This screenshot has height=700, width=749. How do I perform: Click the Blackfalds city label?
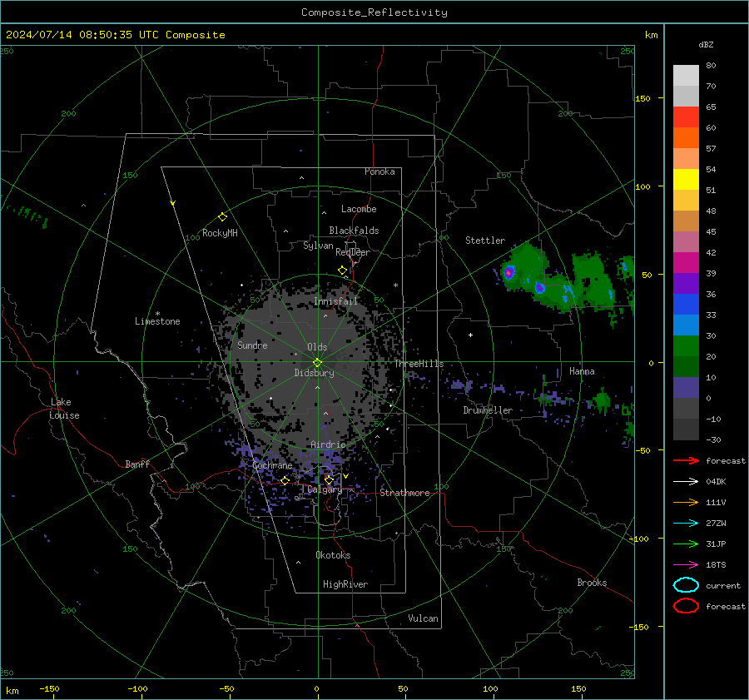[354, 231]
